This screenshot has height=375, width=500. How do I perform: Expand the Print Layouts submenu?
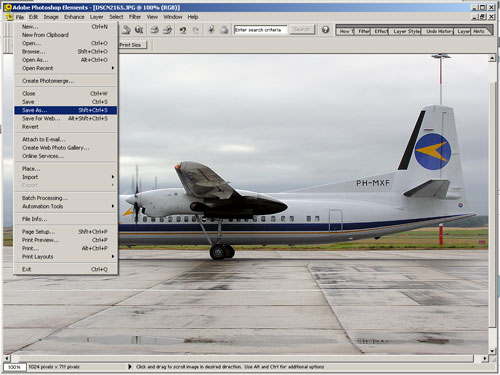(66, 257)
